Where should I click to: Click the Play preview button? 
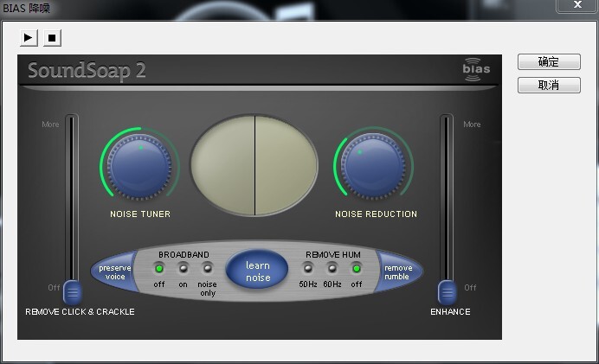pos(29,38)
